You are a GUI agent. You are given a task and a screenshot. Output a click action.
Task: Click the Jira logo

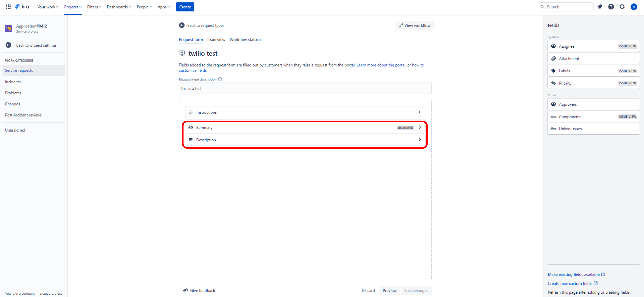point(22,7)
